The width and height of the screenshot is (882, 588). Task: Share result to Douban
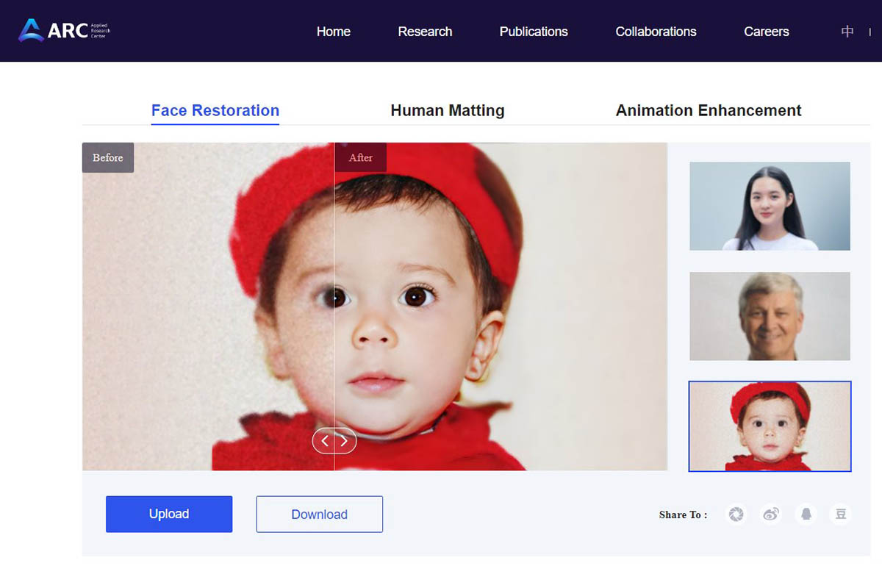pos(841,514)
